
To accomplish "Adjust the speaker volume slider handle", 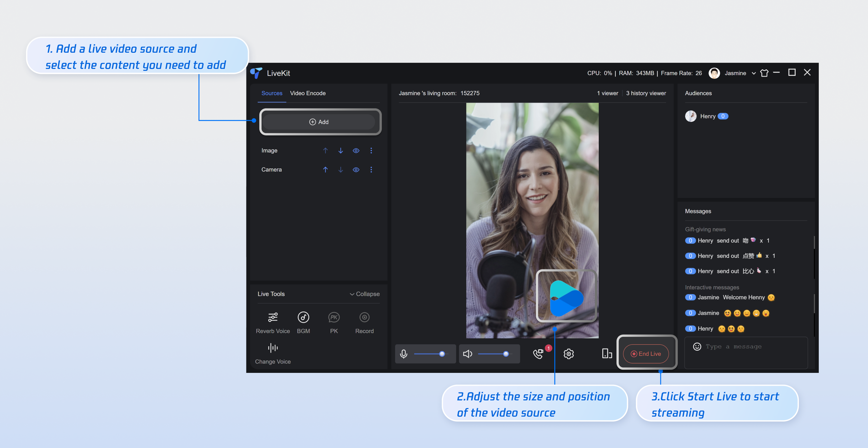I will point(506,354).
